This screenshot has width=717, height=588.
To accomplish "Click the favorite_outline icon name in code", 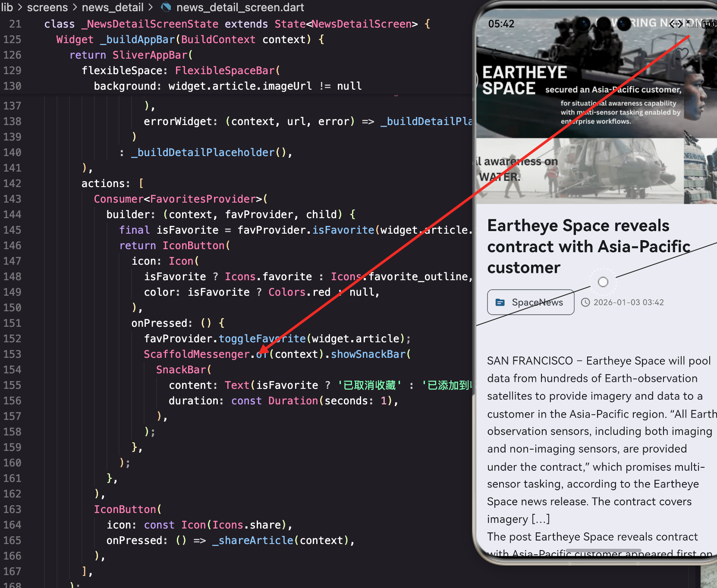I will pos(418,276).
